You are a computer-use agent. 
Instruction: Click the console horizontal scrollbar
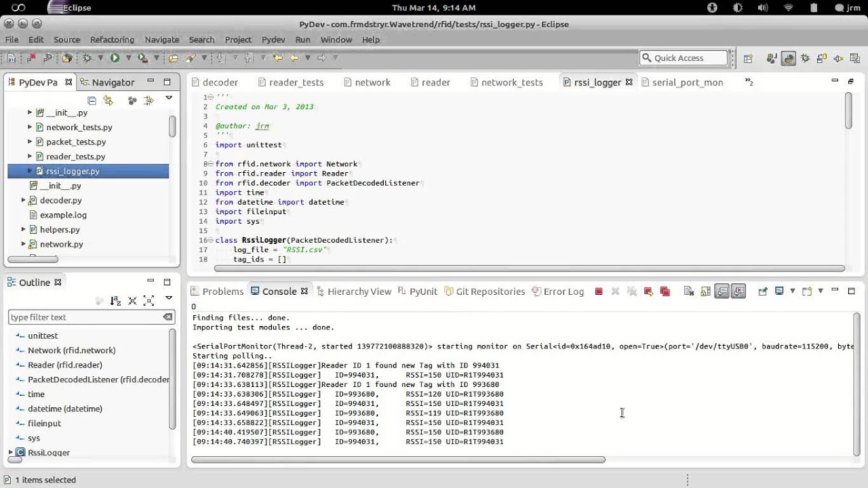[398, 460]
